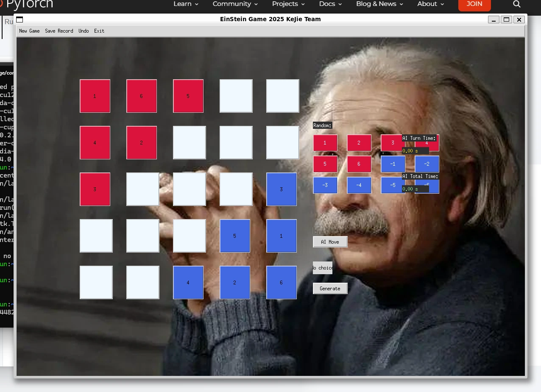Choose Undo from the menu bar
The width and height of the screenshot is (541, 392).
(84, 31)
